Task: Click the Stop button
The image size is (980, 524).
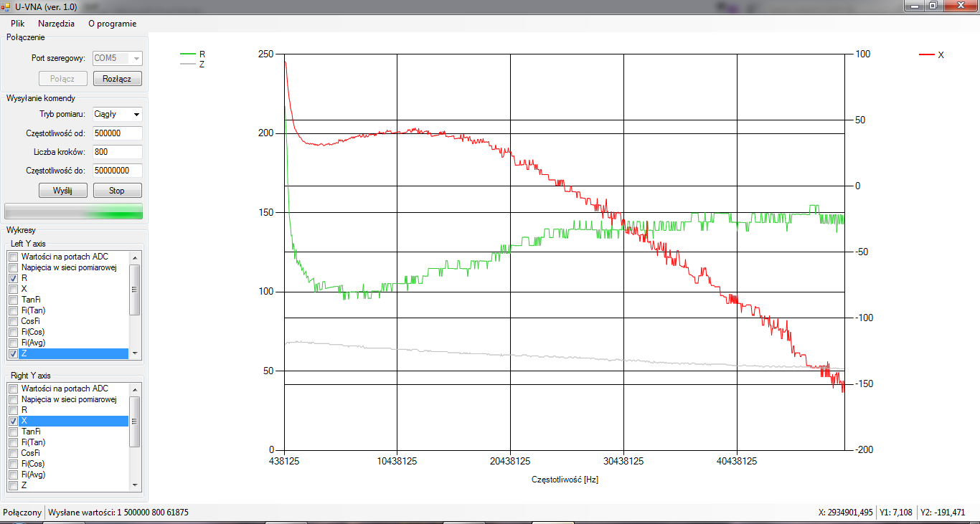Action: coord(117,191)
